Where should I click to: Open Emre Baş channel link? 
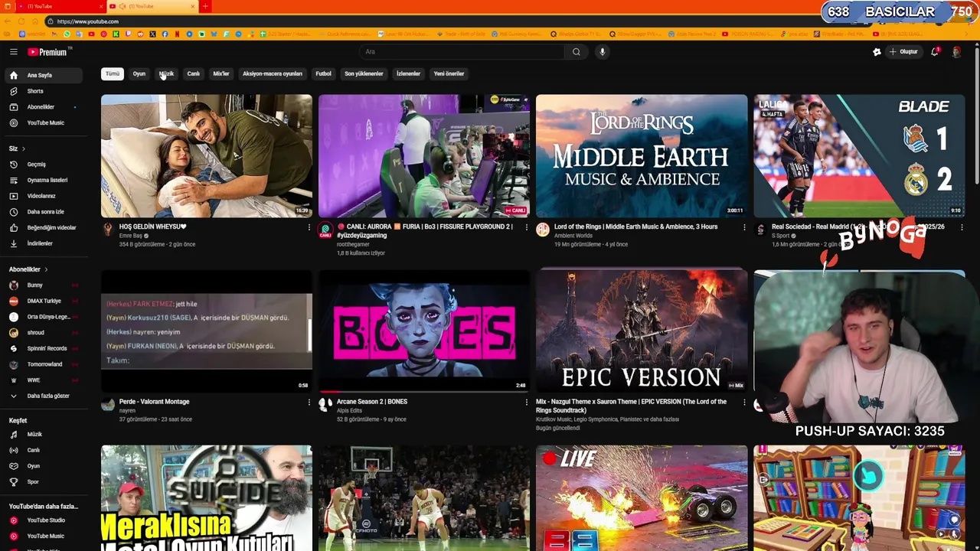[x=131, y=236]
